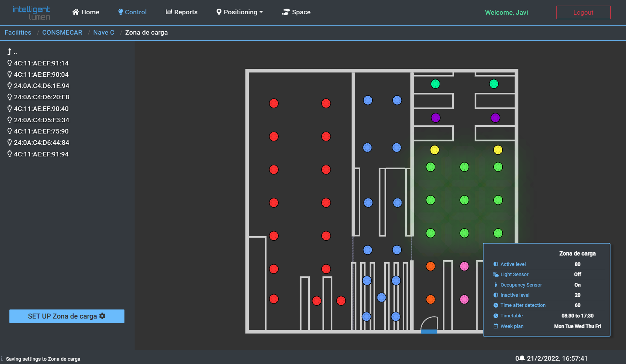Image resolution: width=626 pixels, height=364 pixels.
Task: Click the Active level row in info panel
Action: tap(547, 264)
